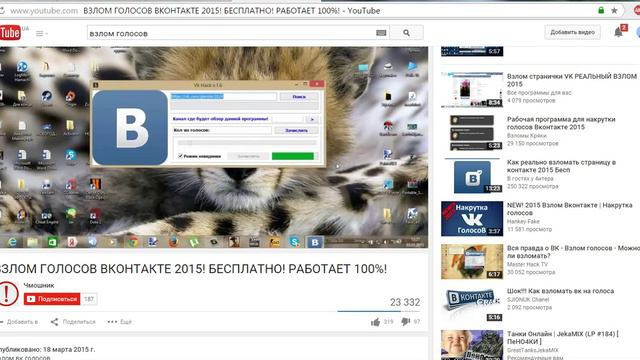
Task: Open thumbnail for "Взлом странички VK" video
Action: click(x=472, y=90)
